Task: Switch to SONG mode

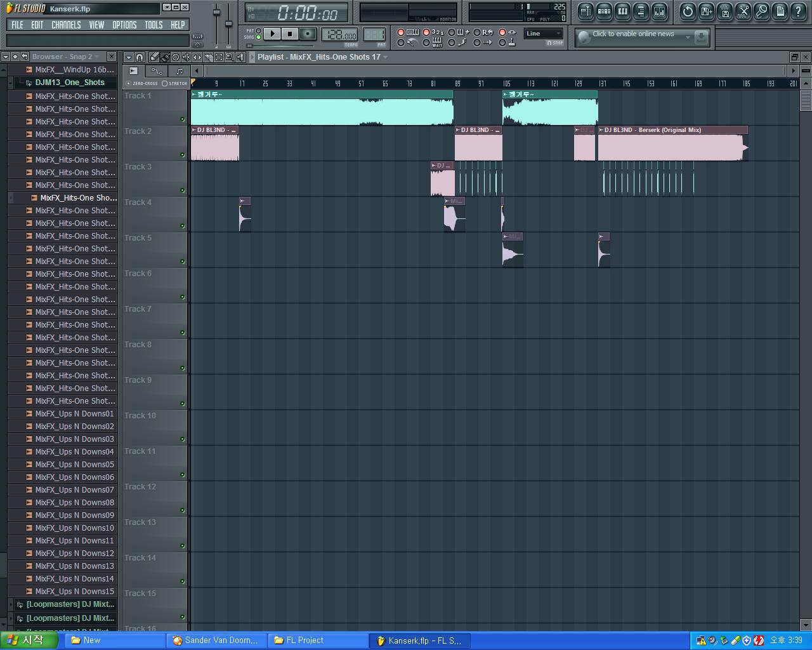Action: click(258, 37)
